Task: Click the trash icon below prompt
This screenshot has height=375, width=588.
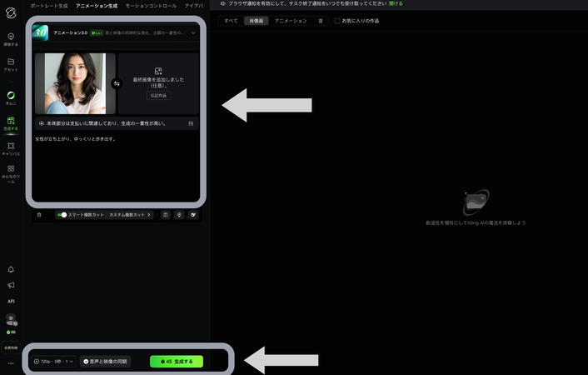Action: [39, 215]
